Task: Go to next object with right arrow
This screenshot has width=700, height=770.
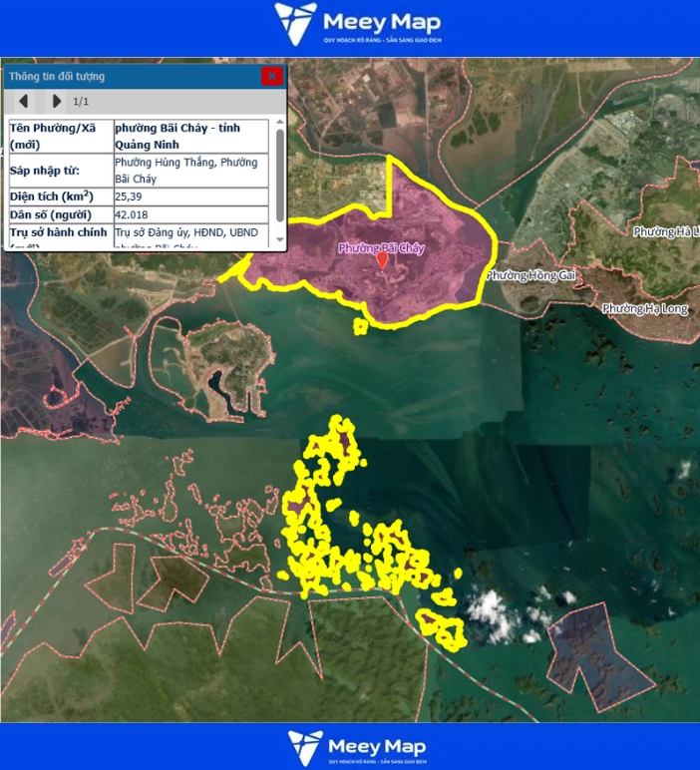Action: [x=56, y=101]
